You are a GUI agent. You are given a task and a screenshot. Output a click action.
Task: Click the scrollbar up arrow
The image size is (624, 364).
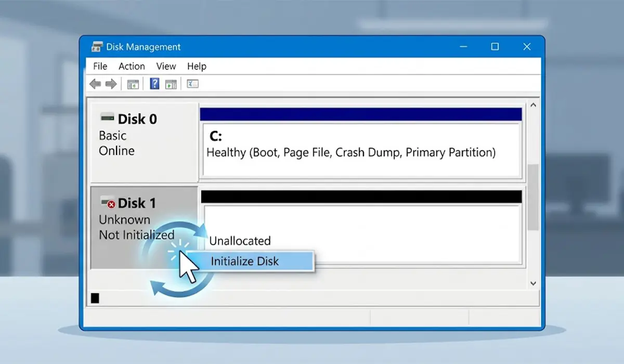(532, 105)
